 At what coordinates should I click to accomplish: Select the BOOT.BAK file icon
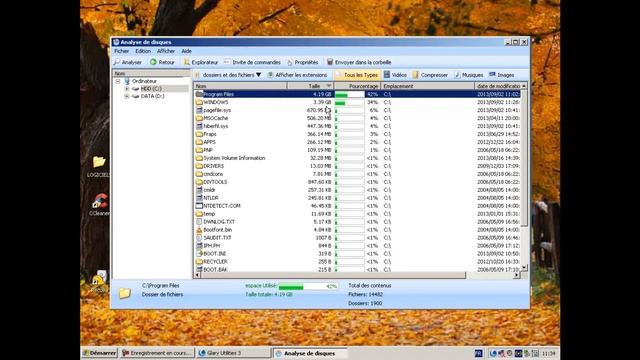pyautogui.click(x=199, y=269)
